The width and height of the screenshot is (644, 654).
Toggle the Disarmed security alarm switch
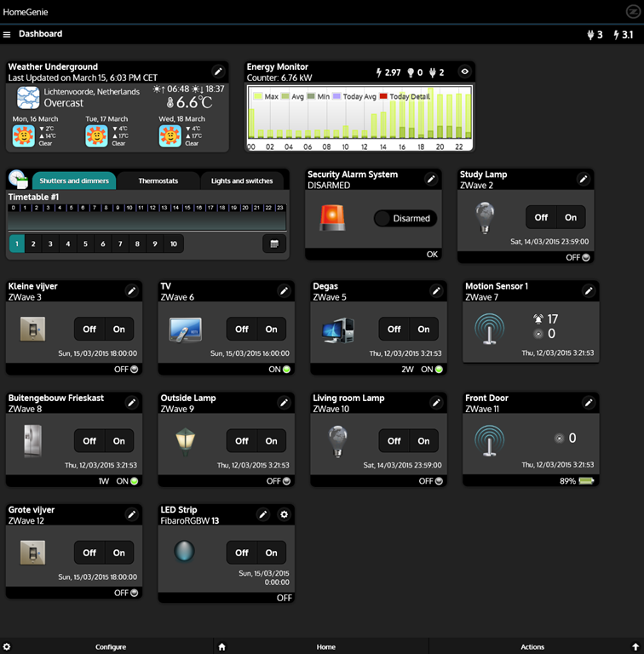405,218
